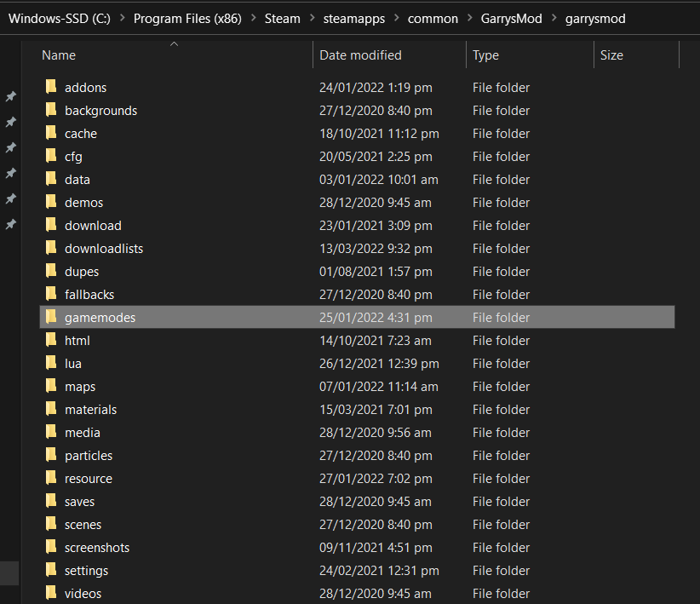Click date 03/01/2022 10:01 am
The height and width of the screenshot is (604, 700).
pos(379,180)
